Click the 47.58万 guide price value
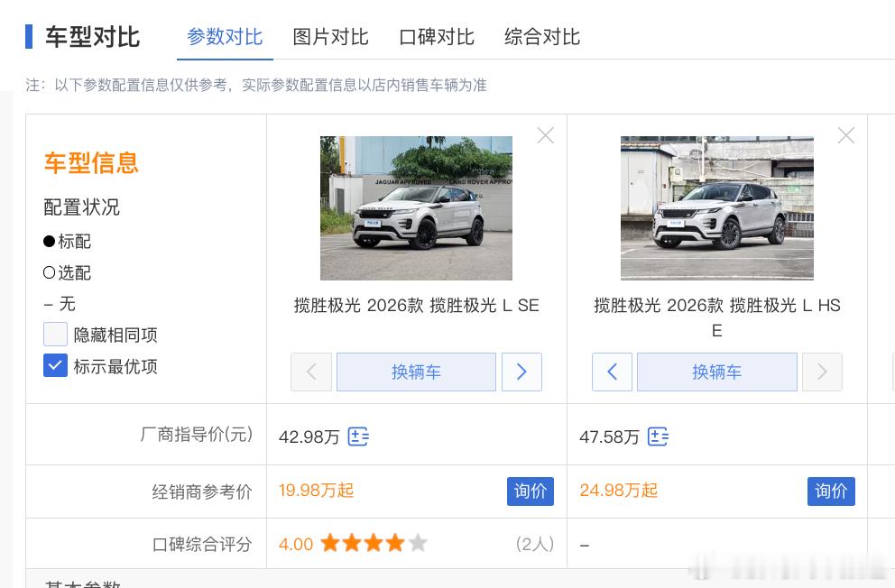Viewport: 895px width, 588px height. click(x=609, y=437)
